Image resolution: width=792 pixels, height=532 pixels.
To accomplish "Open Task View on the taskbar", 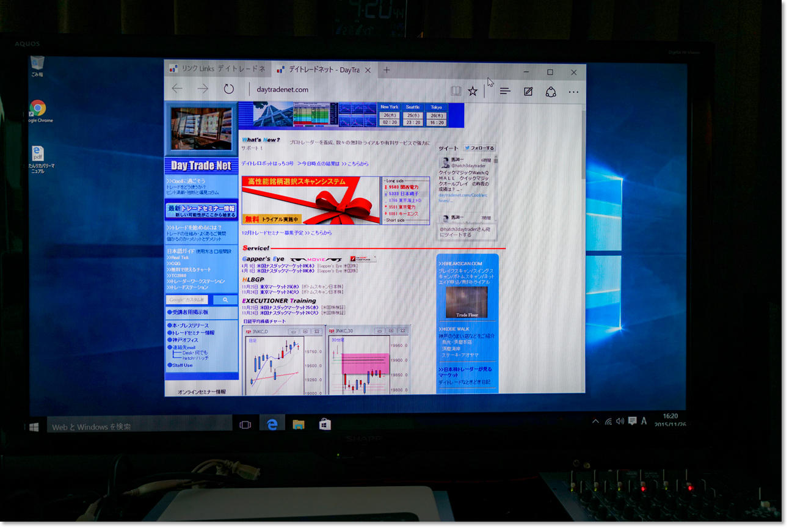I will [245, 425].
